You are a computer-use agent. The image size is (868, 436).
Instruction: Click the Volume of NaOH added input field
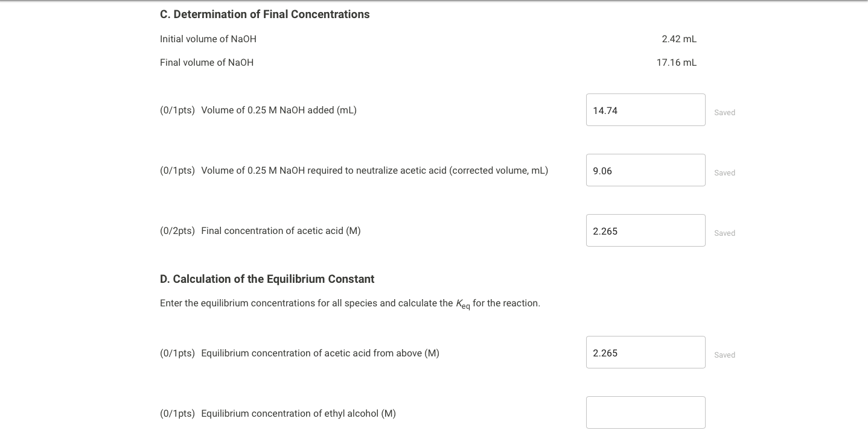coord(645,110)
